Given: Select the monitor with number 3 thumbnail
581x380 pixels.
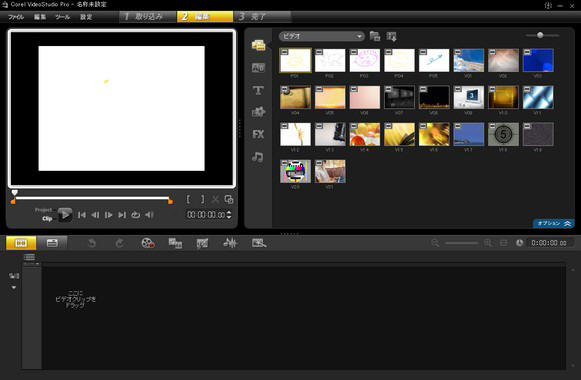Looking at the screenshot, I should tap(469, 97).
